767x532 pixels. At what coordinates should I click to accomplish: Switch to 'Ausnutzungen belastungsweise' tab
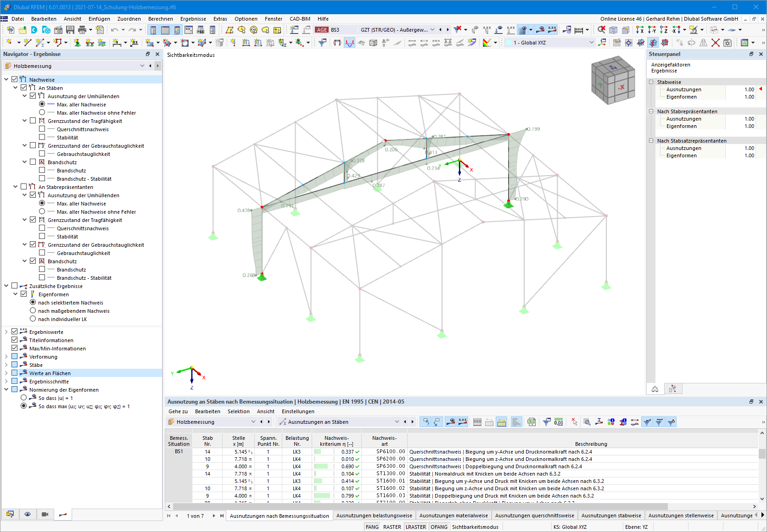pos(374,515)
